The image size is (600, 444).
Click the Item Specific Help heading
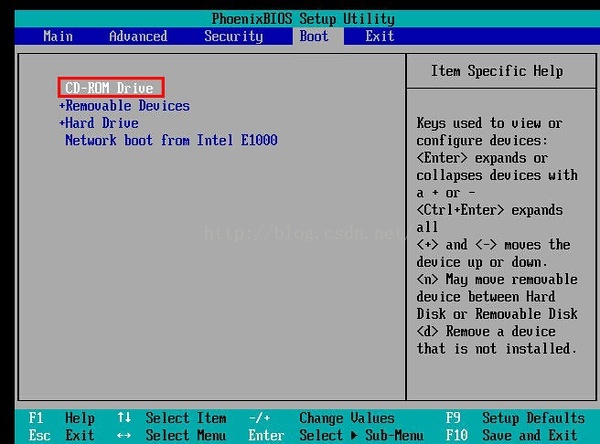497,71
